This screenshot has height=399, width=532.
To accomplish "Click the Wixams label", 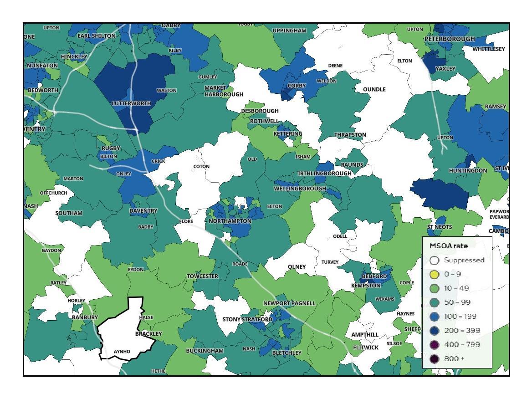I will [x=385, y=299].
